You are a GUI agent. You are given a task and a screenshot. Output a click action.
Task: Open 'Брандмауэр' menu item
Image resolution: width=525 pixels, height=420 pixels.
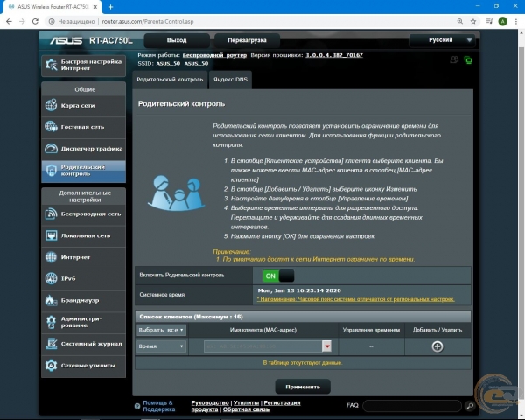point(83,300)
